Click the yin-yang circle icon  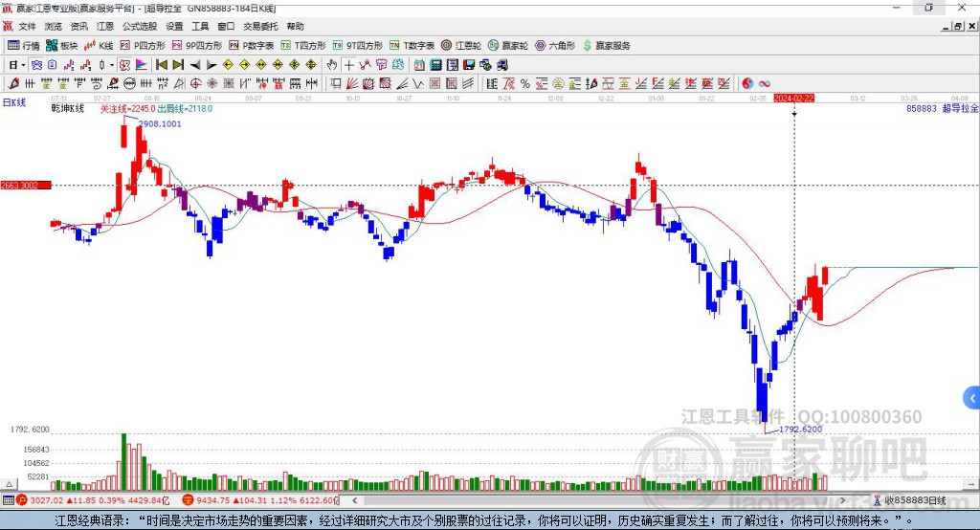(747, 84)
